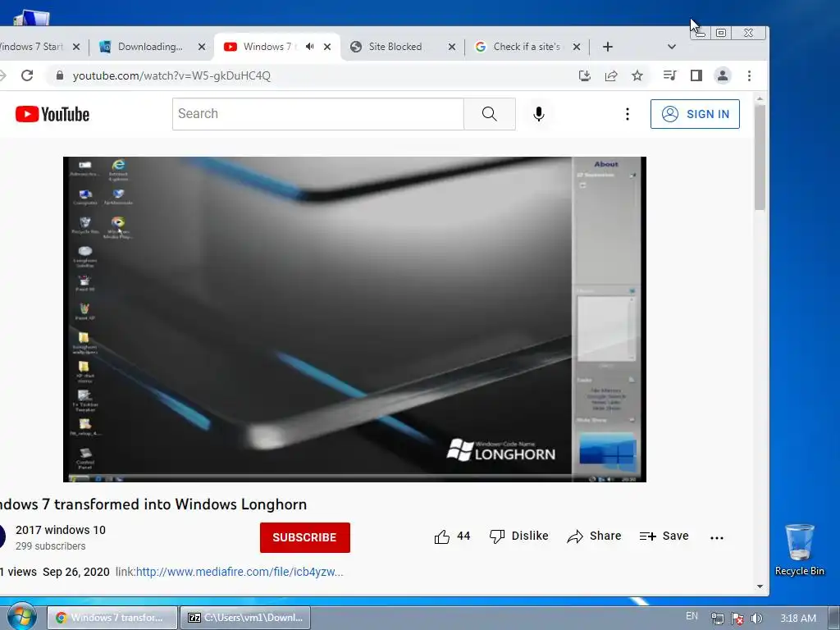Close the Check if a site's tab
840x630 pixels.
(x=577, y=47)
